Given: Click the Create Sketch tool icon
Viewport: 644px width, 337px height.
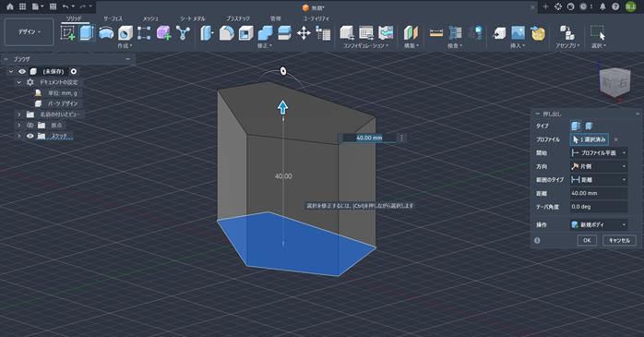Looking at the screenshot, I should (67, 33).
